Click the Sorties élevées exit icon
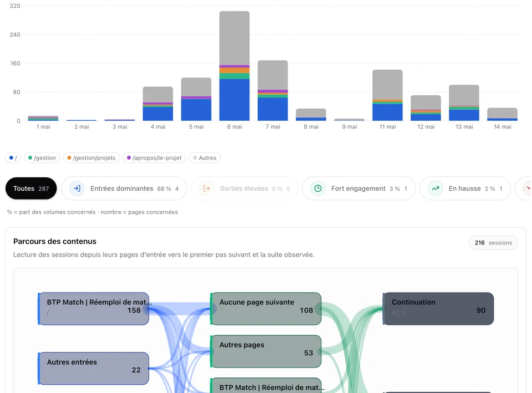Viewport: 532px width, 393px height. pos(206,188)
